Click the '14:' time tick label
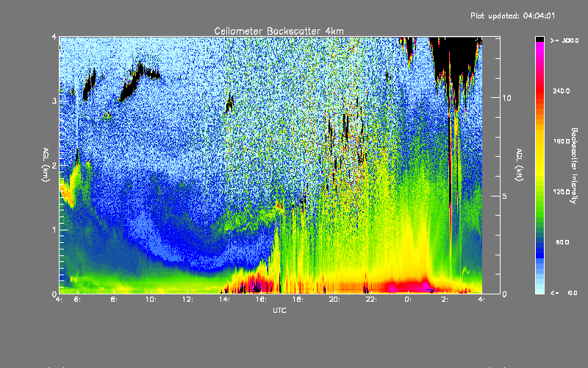 tap(224, 300)
